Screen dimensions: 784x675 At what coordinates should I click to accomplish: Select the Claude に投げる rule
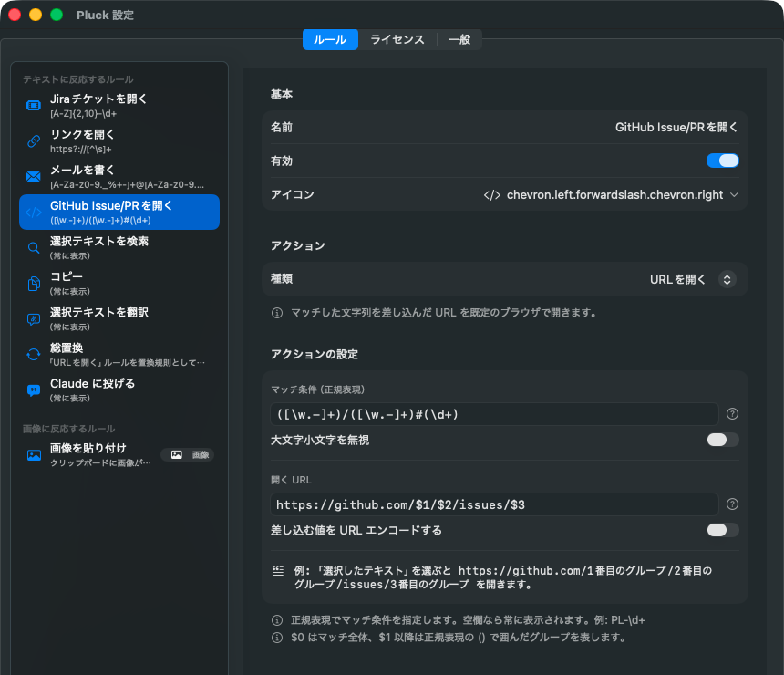click(x=119, y=389)
